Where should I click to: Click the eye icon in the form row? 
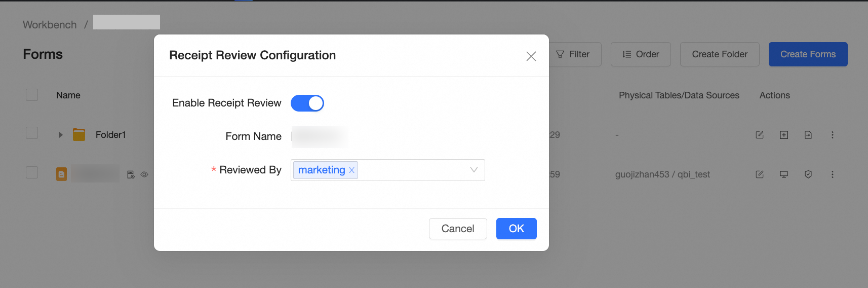click(144, 174)
